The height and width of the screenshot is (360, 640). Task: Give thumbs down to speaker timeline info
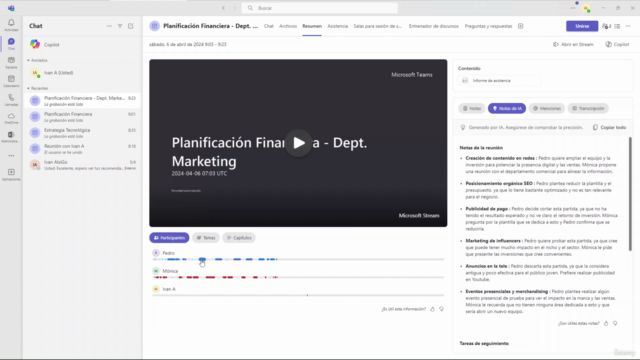(x=442, y=309)
